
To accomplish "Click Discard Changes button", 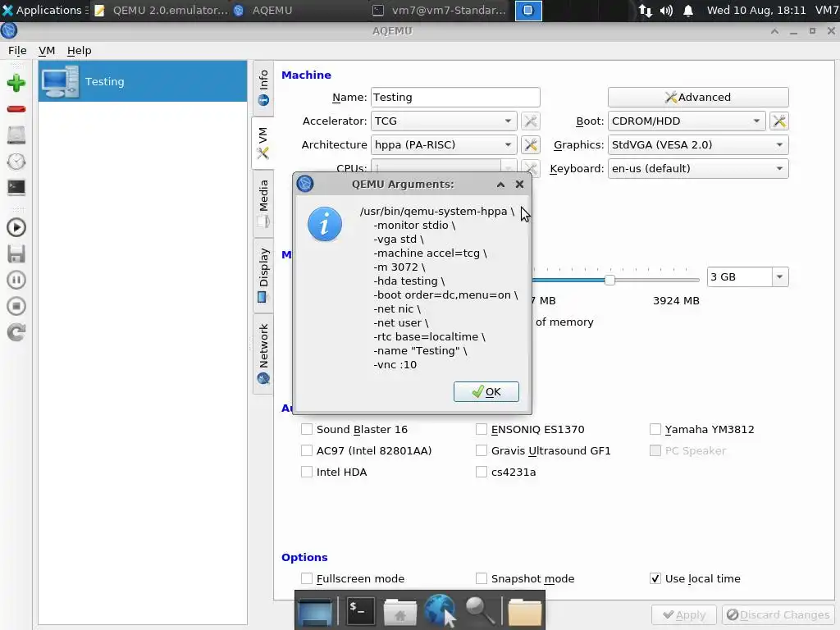I will click(778, 615).
